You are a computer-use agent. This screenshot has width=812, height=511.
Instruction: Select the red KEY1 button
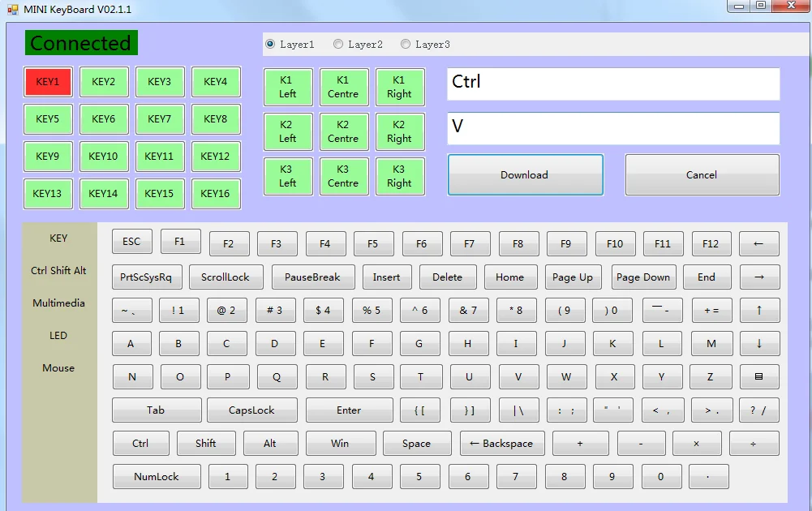[48, 82]
